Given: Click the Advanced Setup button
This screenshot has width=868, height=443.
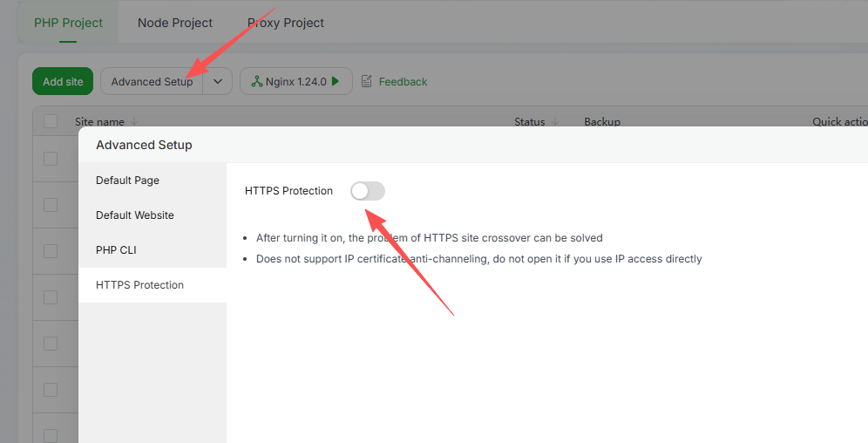Looking at the screenshot, I should (152, 81).
